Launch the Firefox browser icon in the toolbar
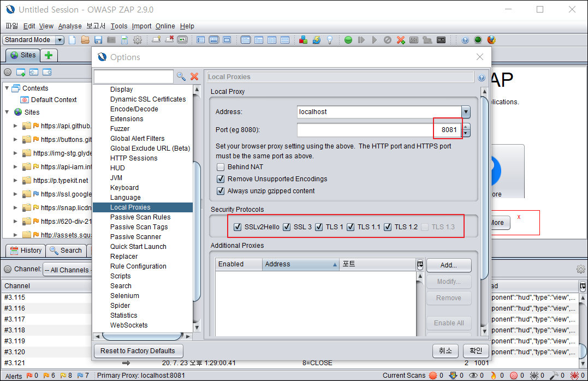Image resolution: width=588 pixels, height=381 pixels. [491, 40]
